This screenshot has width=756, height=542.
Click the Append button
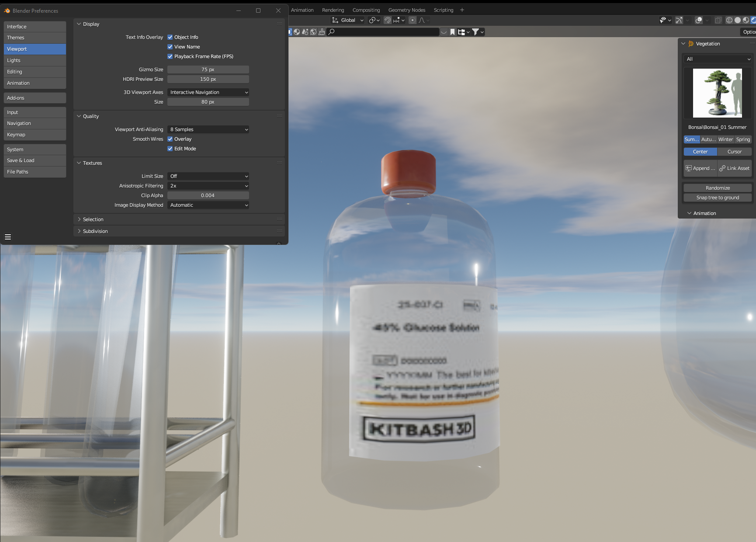[701, 168]
